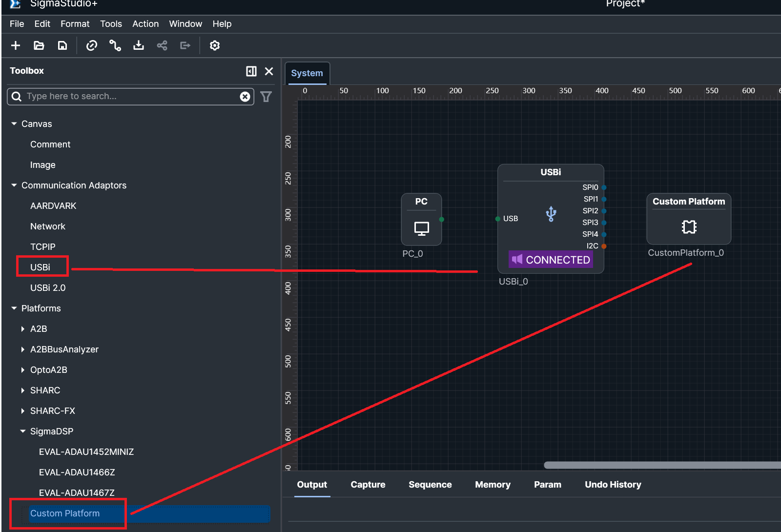
Task: Switch to the Sequence tab
Action: (431, 485)
